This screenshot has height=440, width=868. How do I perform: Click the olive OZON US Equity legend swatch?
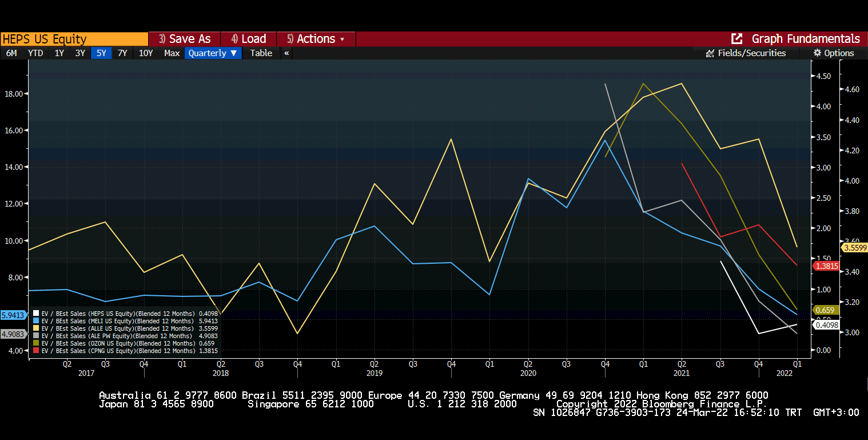coord(36,343)
